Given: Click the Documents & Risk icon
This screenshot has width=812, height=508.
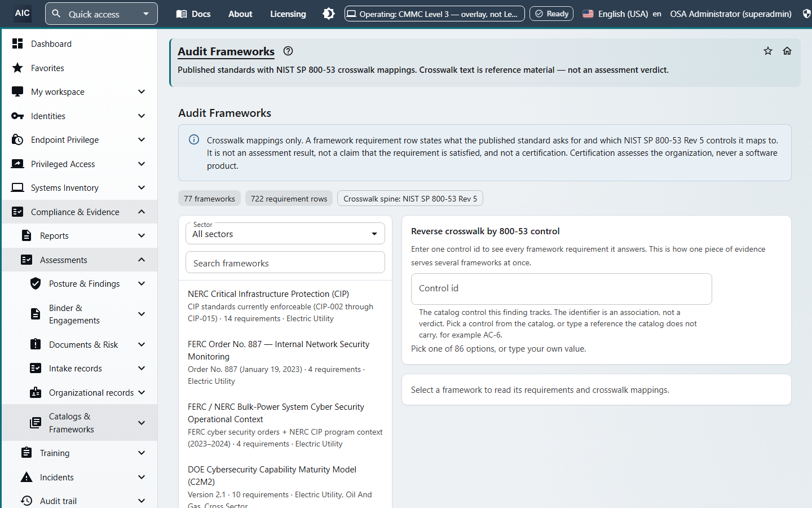Looking at the screenshot, I should (36, 344).
